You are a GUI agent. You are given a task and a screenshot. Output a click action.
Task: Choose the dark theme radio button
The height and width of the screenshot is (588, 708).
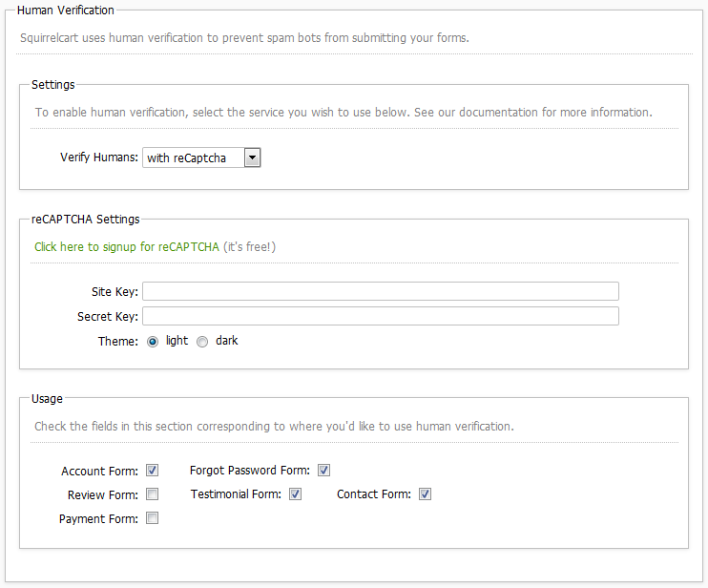click(202, 342)
